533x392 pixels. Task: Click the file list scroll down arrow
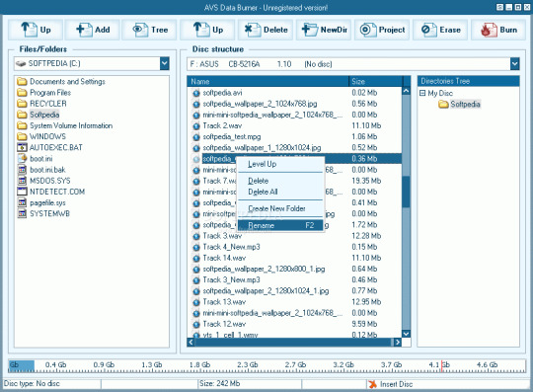(x=406, y=334)
